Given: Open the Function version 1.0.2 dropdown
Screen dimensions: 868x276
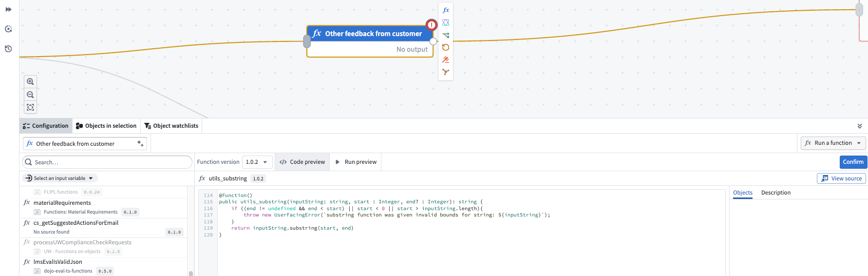Looking at the screenshot, I should 257,162.
